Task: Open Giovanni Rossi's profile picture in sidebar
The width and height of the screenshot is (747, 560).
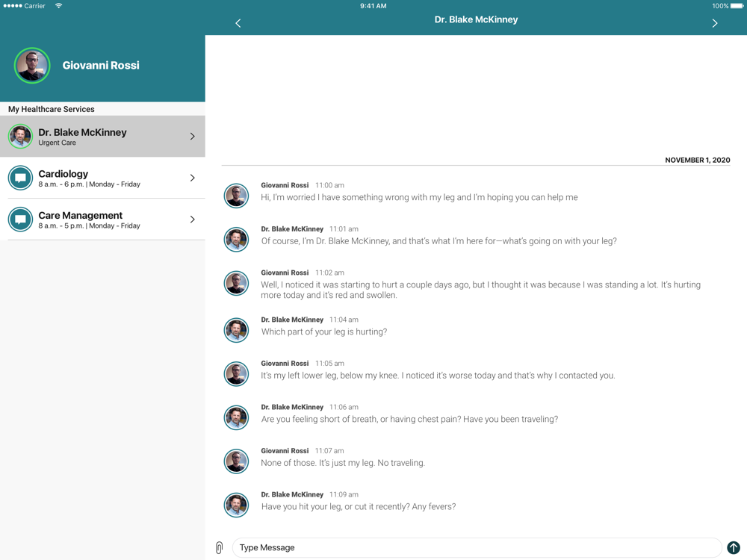Action: click(32, 65)
